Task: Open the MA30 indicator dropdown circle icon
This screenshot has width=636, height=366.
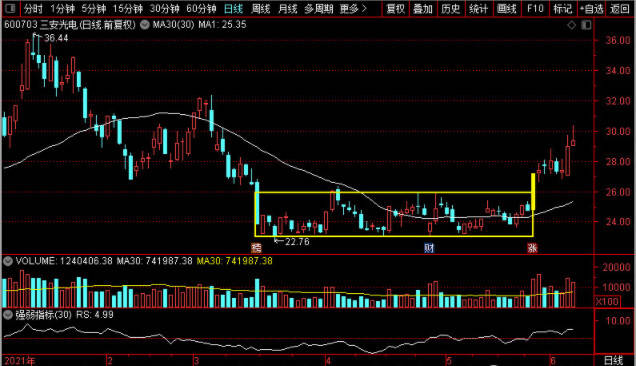Action: (144, 25)
